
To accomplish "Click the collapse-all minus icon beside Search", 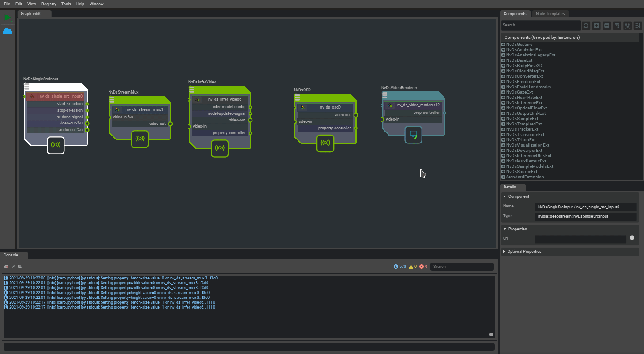I will (607, 26).
